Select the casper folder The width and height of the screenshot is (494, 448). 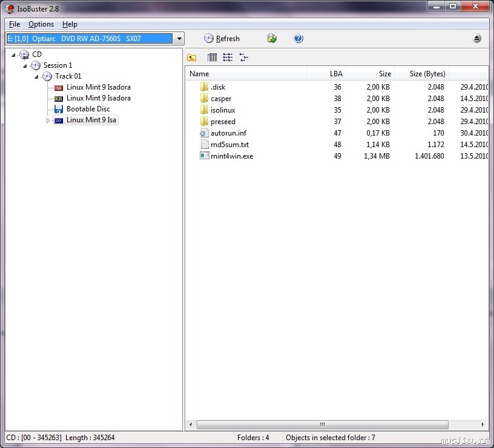[x=221, y=99]
